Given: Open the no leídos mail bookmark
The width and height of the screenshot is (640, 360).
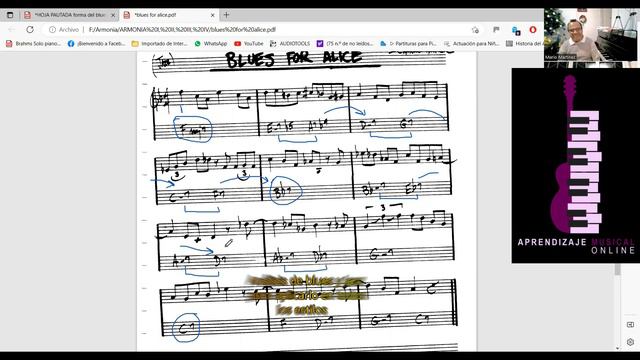Looking at the screenshot, I should (x=345, y=43).
